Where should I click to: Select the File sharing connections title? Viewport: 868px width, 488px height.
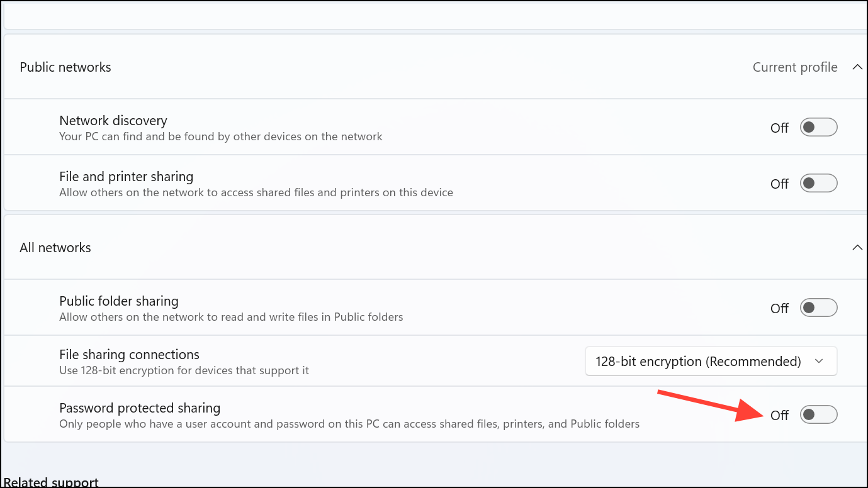click(129, 355)
